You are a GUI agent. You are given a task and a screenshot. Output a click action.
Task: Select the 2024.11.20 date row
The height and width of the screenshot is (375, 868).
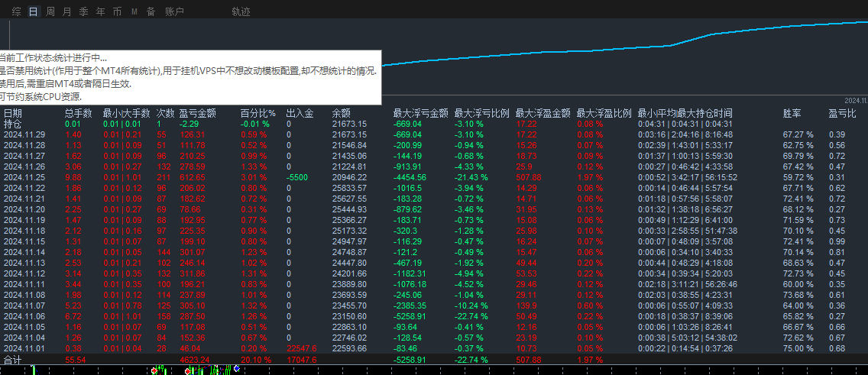(25, 209)
